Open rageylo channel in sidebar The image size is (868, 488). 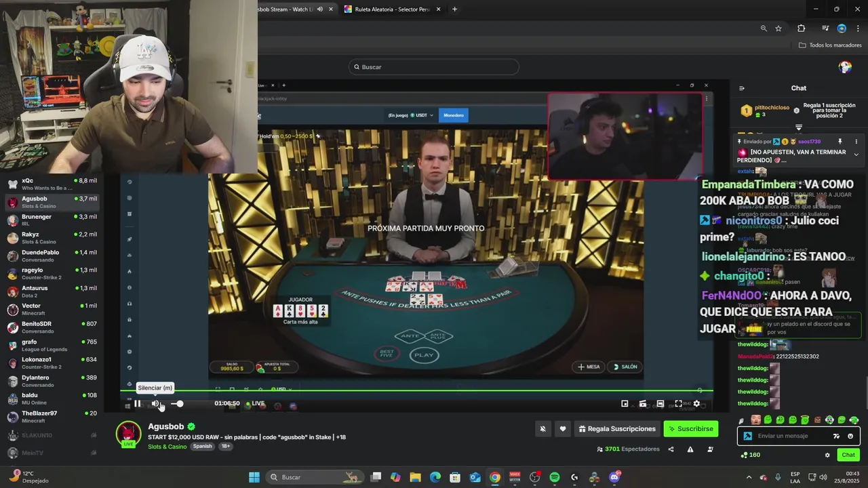52,273
